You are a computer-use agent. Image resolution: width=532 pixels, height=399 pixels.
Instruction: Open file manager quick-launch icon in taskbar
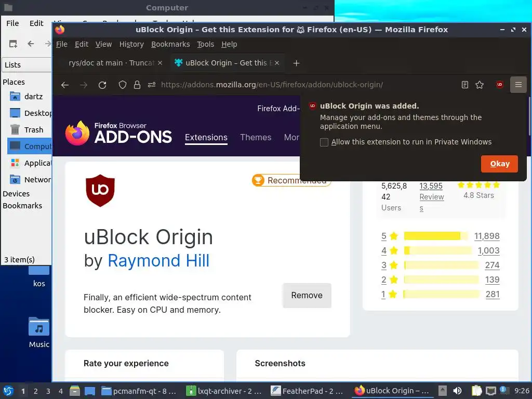[x=75, y=391]
